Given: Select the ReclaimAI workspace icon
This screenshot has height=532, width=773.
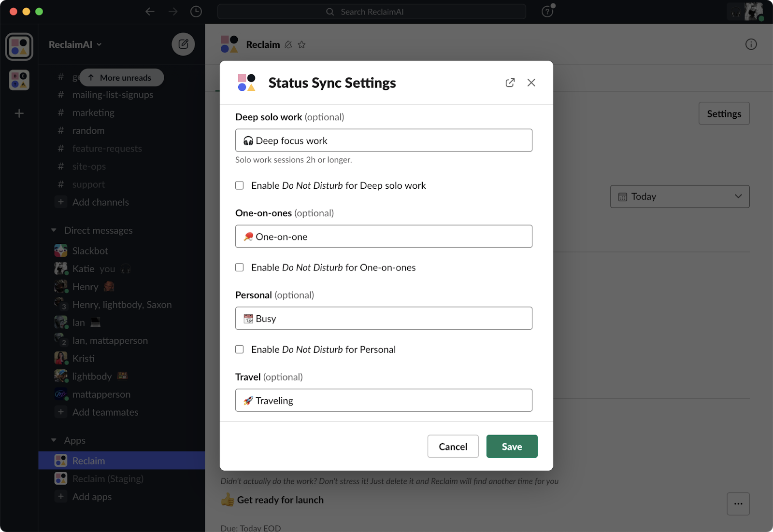Looking at the screenshot, I should pos(19,47).
